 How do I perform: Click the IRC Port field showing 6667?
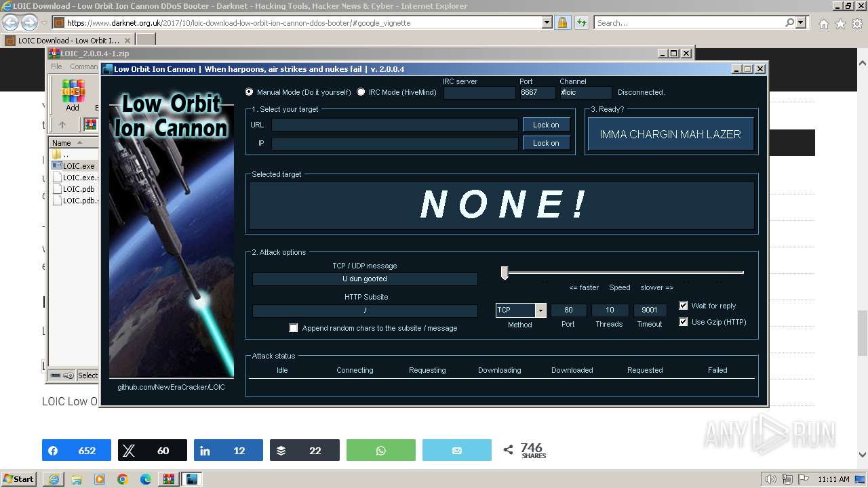pos(537,92)
